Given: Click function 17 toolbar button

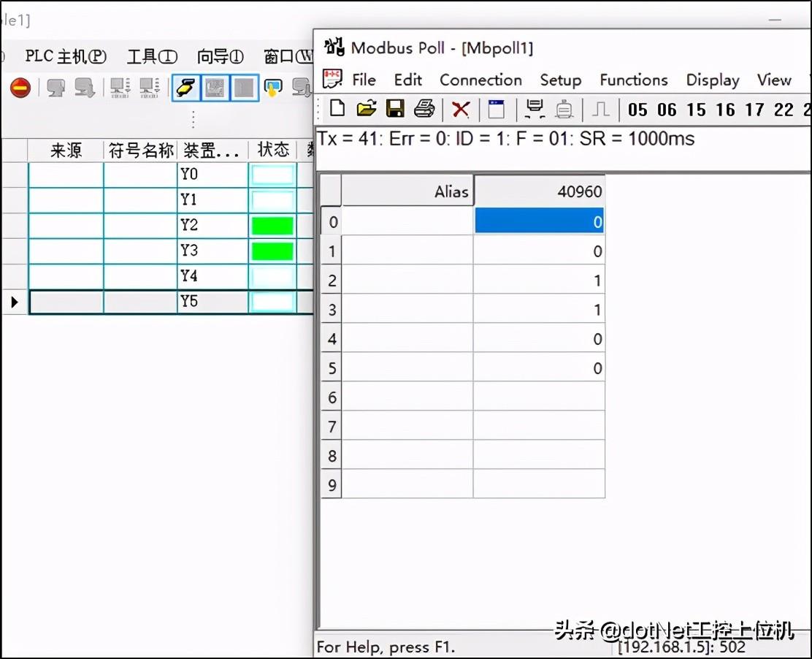Looking at the screenshot, I should (754, 110).
